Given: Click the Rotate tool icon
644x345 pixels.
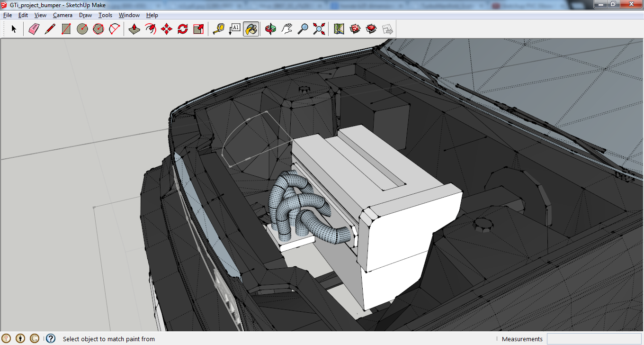Looking at the screenshot, I should [x=183, y=29].
